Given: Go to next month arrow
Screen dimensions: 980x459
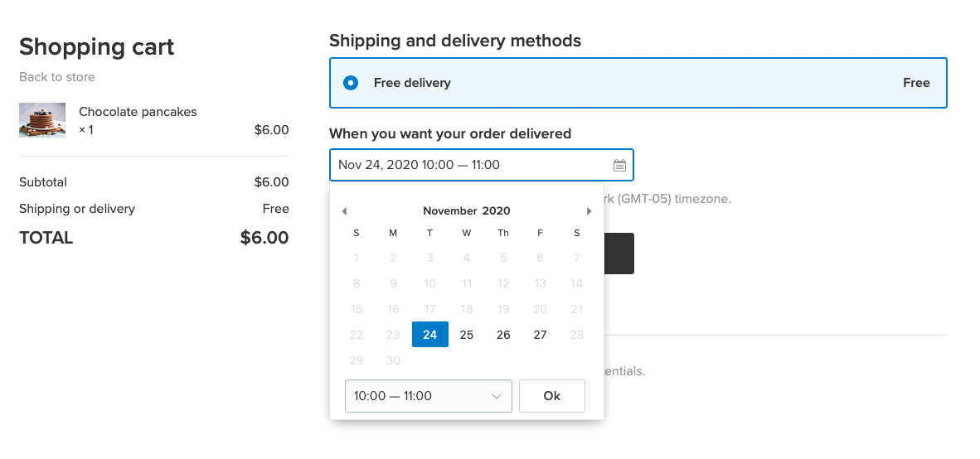Looking at the screenshot, I should click(x=589, y=211).
